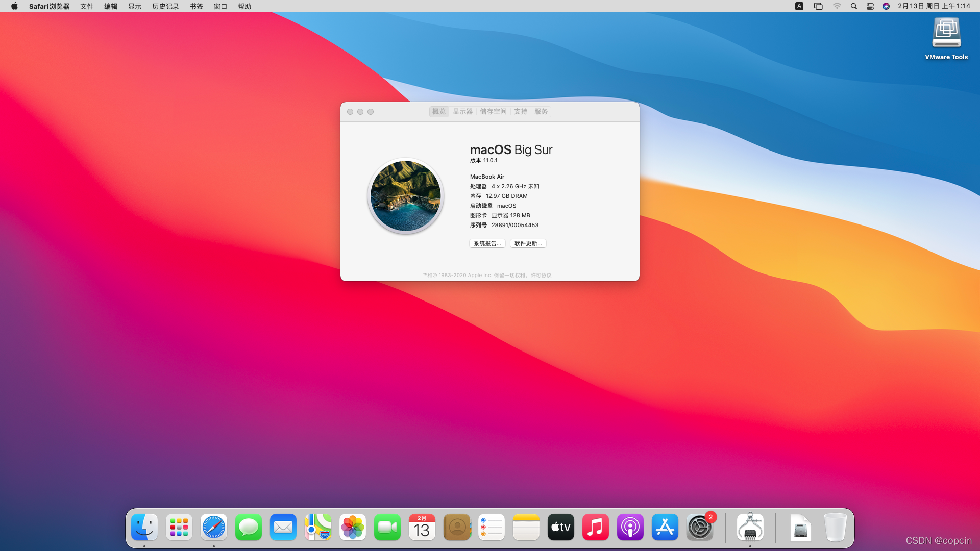Click the serial number 28891/00054453
This screenshot has width=980, height=551.
[515, 225]
